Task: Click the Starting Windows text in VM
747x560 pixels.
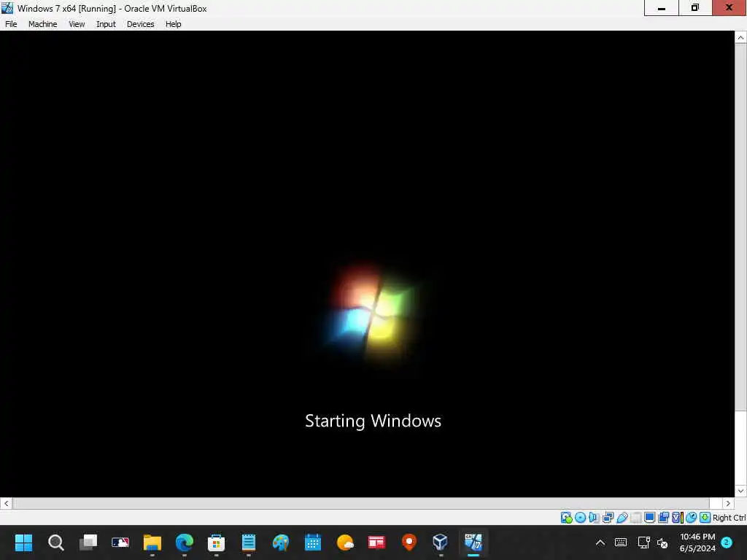Action: (373, 421)
